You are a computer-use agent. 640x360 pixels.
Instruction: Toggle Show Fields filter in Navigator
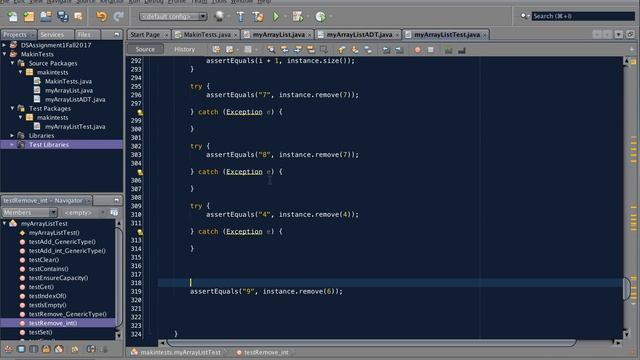tap(21, 349)
